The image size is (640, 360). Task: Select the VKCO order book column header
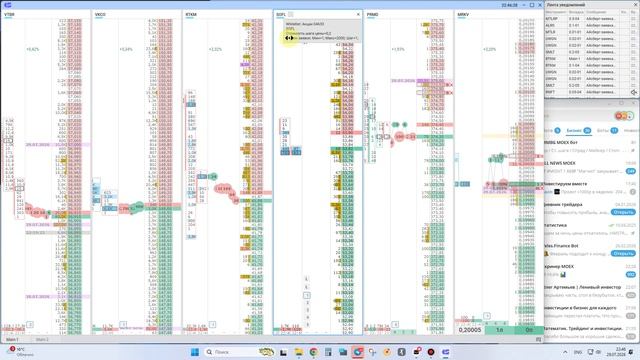(100, 14)
